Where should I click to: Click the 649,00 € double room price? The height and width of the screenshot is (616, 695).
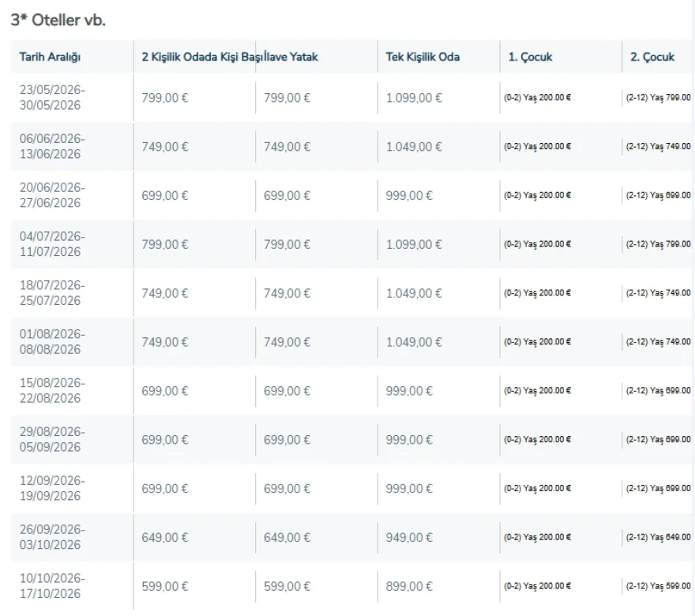coord(165,538)
